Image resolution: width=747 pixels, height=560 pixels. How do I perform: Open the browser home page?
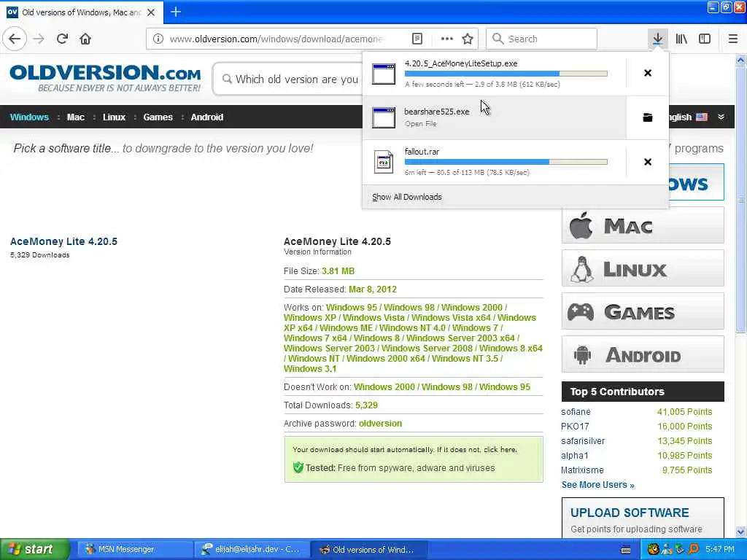[x=85, y=39]
